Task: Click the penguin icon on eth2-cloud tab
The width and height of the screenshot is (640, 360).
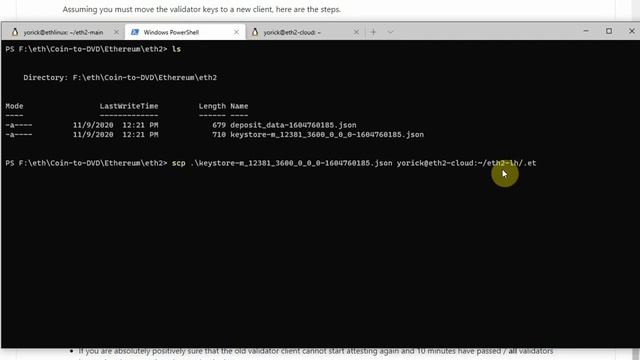Action: tap(255, 32)
